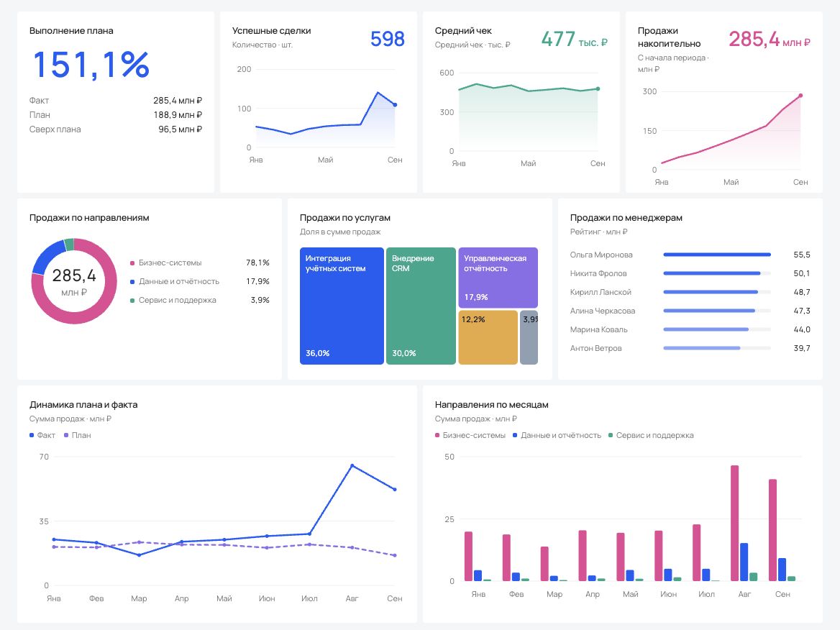Select Данные и отчётность 17,9% in the donut legend
The height and width of the screenshot is (630, 840).
(200, 281)
